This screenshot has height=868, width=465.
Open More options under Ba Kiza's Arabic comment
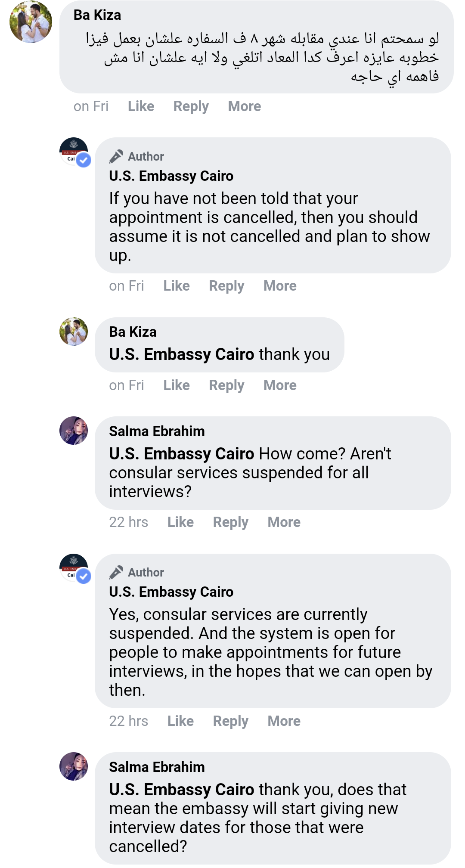pyautogui.click(x=245, y=106)
